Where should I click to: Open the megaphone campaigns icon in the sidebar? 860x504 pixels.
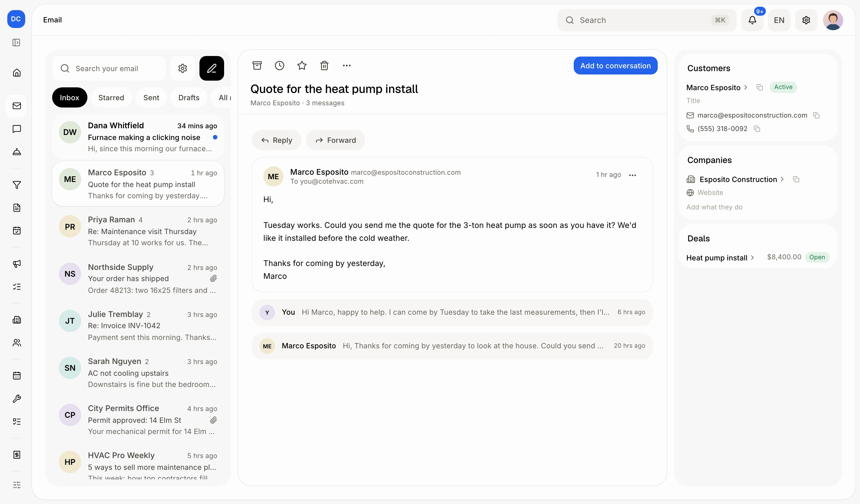click(x=16, y=263)
